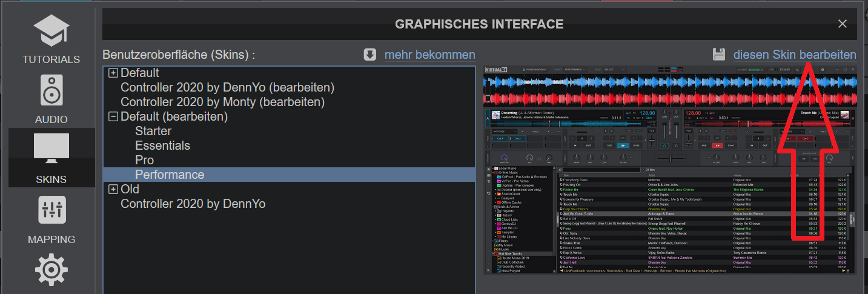Select the Default (bearbeiten) entry
Screen dimensions: 868x294
(x=174, y=116)
